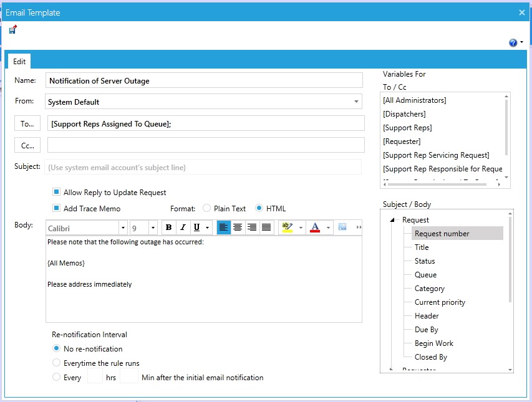Viewport: 532px width, 402px height.
Task: Click the To... recipients button
Action: coord(27,123)
